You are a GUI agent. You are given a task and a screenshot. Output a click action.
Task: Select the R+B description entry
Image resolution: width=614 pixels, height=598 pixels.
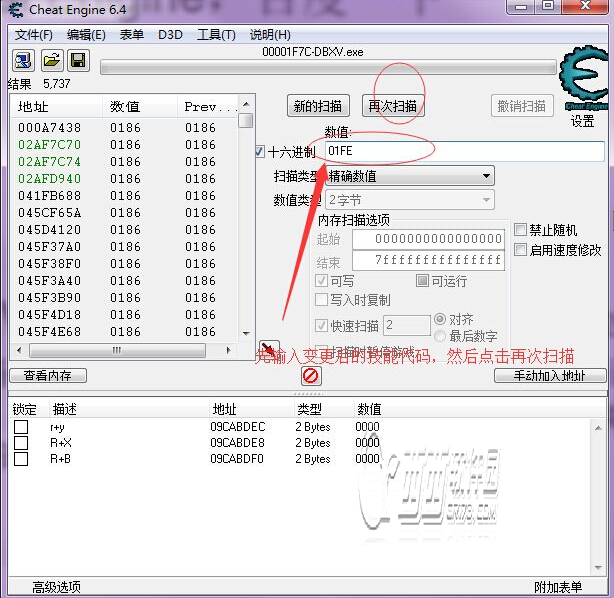coord(60,459)
